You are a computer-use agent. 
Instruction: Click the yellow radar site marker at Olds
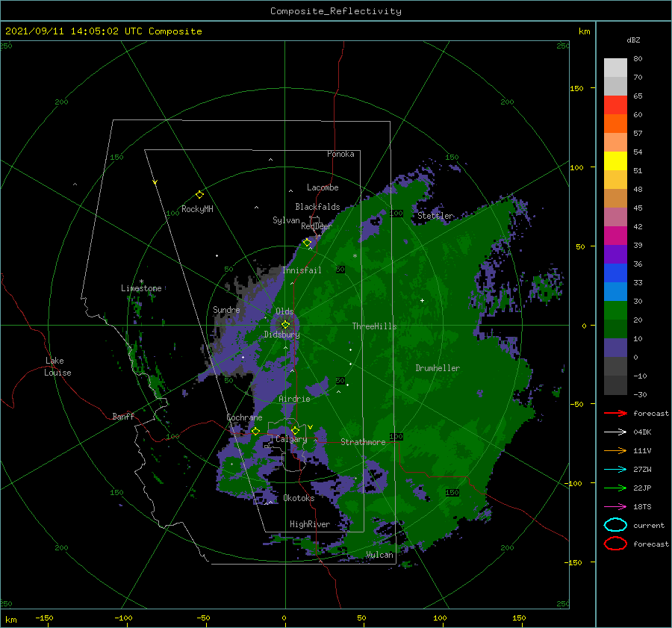pyautogui.click(x=285, y=325)
